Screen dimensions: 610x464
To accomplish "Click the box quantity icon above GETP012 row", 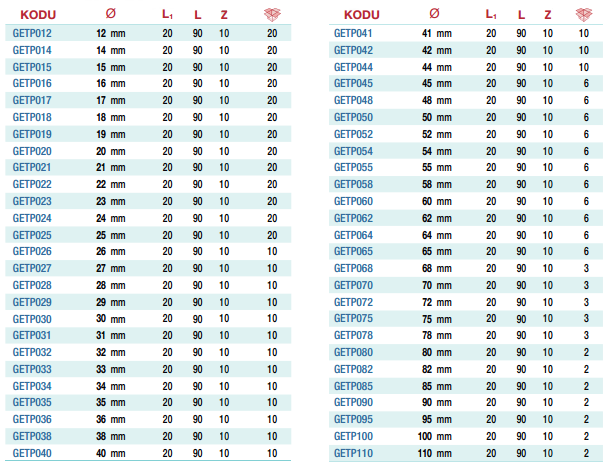I will 272,14.
